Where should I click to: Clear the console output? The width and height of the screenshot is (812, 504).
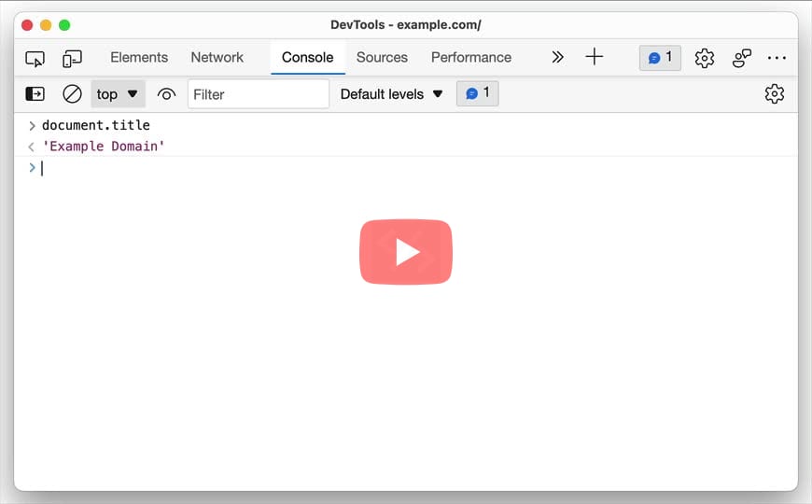click(x=72, y=93)
